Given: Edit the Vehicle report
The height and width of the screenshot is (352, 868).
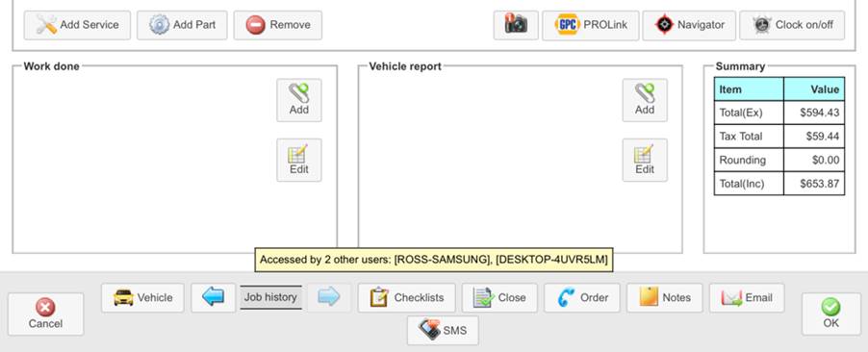Looking at the screenshot, I should point(645,160).
